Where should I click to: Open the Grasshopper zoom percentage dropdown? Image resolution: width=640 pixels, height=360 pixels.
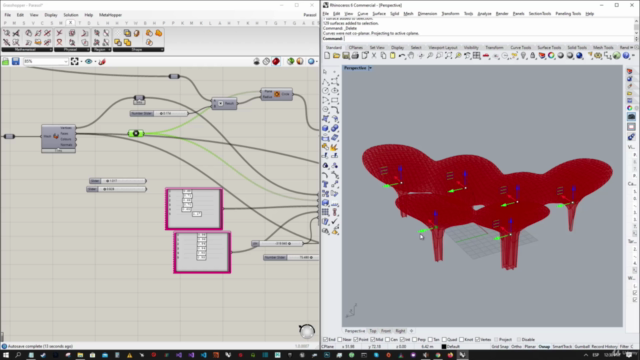click(66, 61)
